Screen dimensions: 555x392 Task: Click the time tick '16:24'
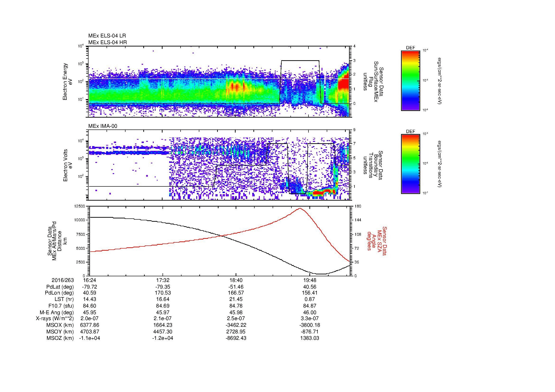pos(90,280)
